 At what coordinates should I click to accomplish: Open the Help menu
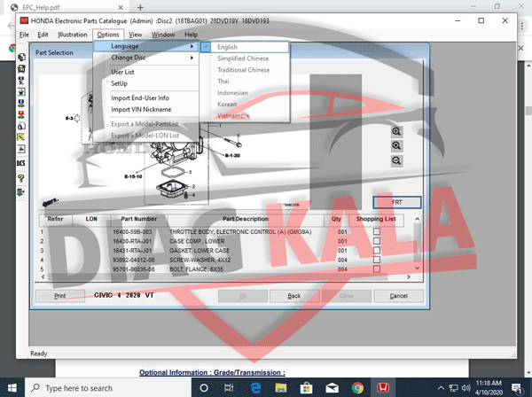pos(191,35)
